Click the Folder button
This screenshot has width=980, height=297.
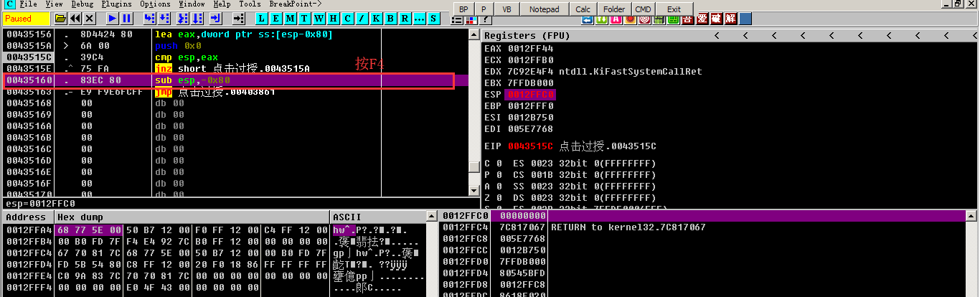click(x=613, y=9)
